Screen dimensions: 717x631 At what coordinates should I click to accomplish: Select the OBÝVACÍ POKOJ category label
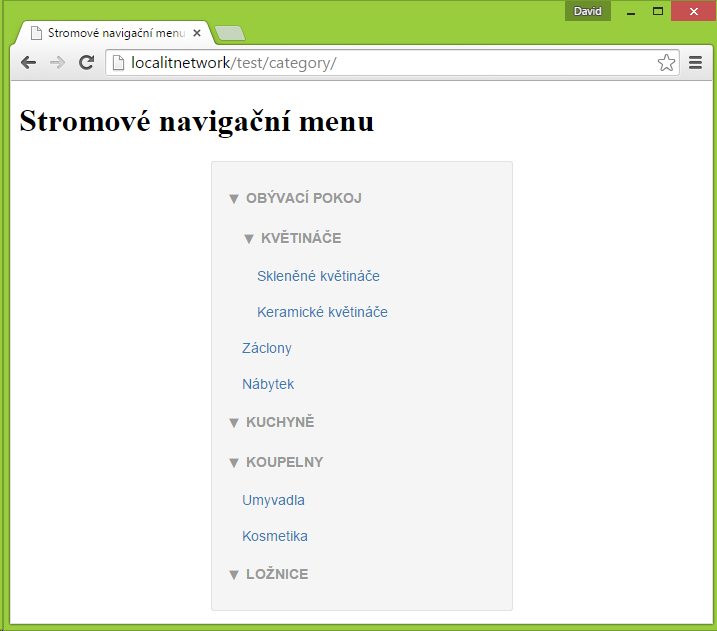[304, 198]
